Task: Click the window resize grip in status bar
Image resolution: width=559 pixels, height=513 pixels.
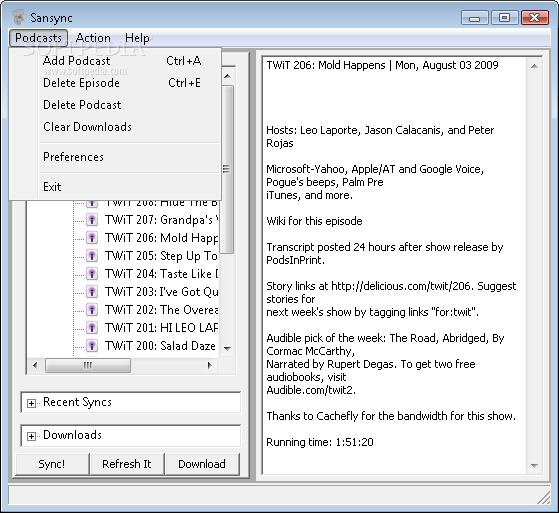Action: pos(544,498)
